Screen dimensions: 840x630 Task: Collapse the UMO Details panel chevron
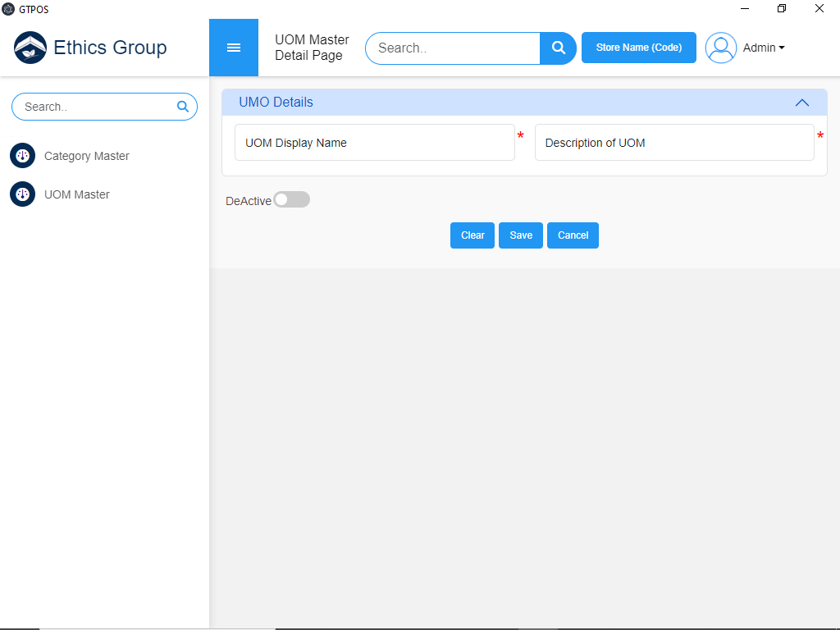(802, 103)
